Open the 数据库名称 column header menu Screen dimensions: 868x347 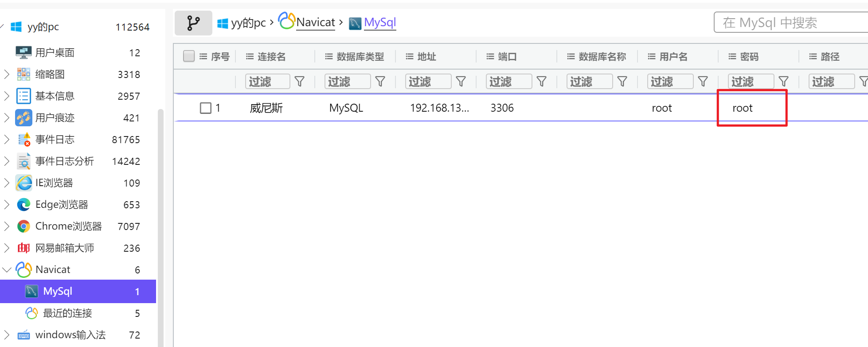coord(571,56)
